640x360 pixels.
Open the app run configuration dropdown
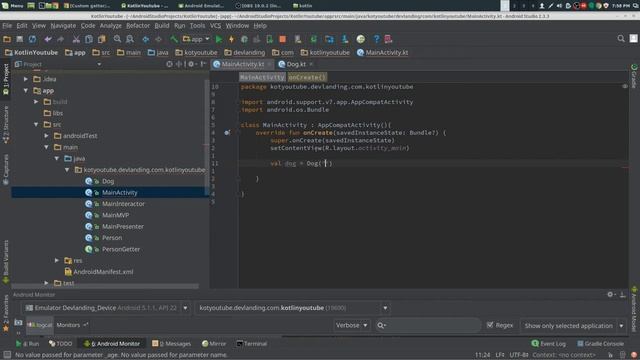pos(197,39)
